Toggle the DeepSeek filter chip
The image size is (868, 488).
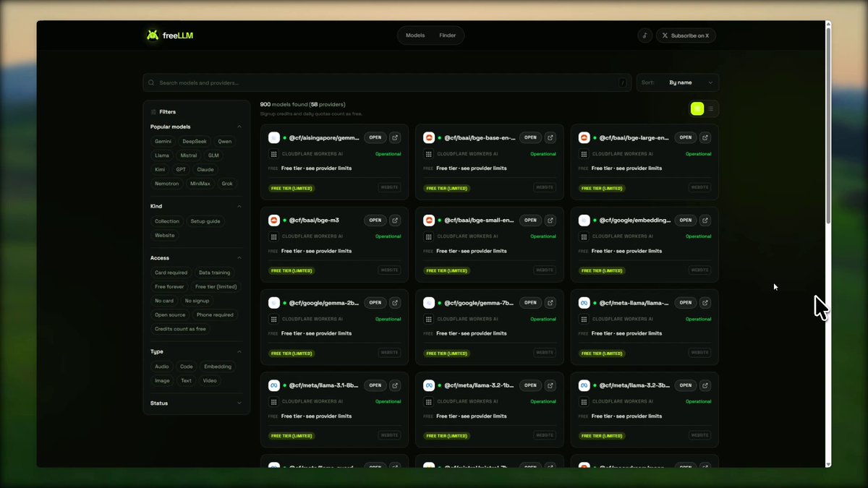tap(195, 142)
